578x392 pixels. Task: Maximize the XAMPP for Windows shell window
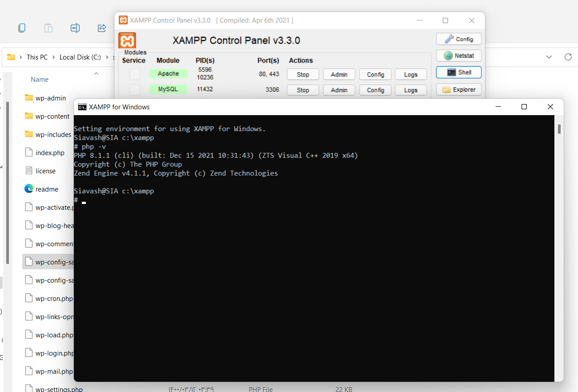(524, 107)
